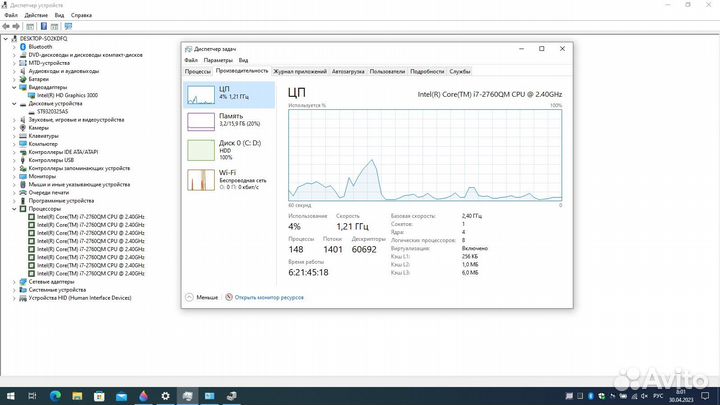
Task: Open Файл menu in Device Manager
Action: pyautogui.click(x=11, y=15)
